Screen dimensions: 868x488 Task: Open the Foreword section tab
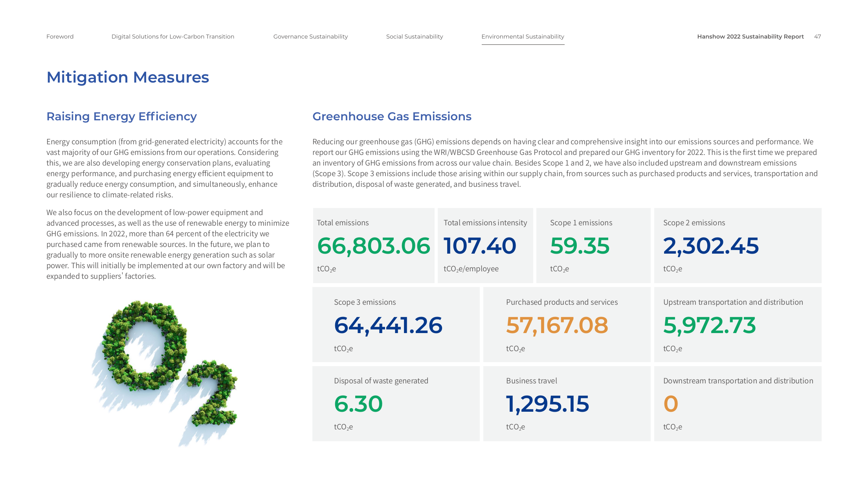[x=60, y=37]
